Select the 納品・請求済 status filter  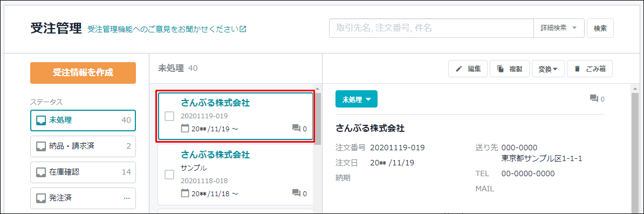(83, 146)
